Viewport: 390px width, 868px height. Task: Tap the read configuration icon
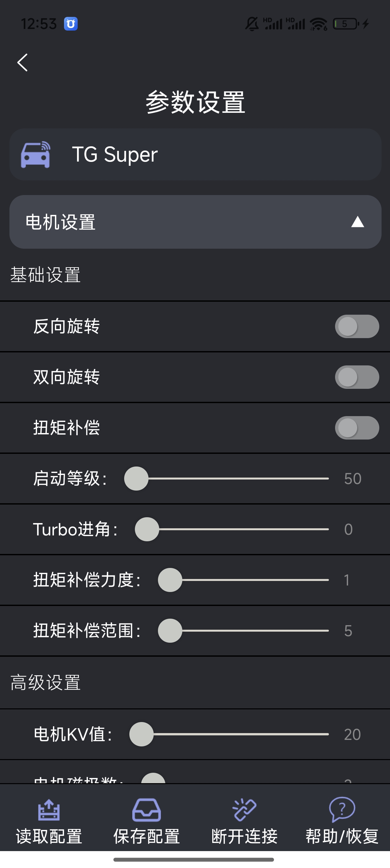(x=49, y=810)
